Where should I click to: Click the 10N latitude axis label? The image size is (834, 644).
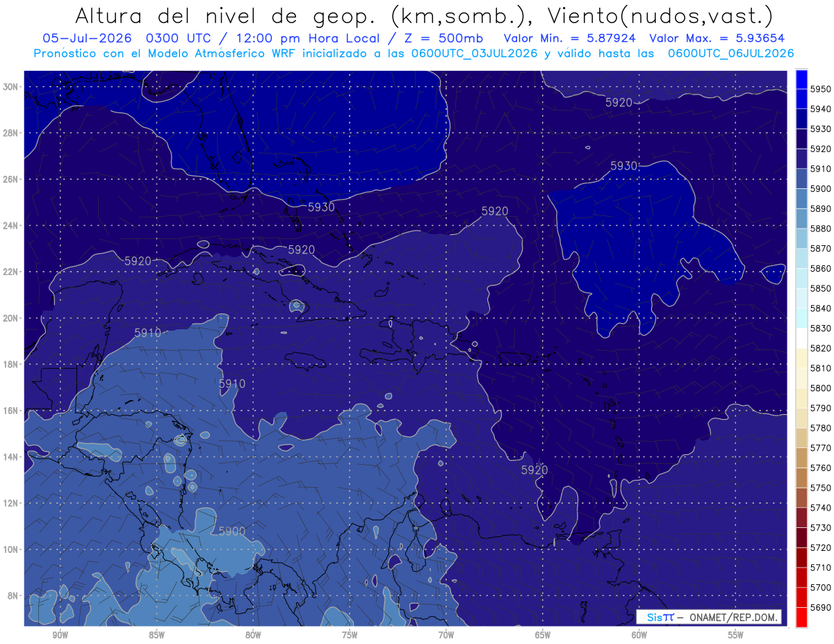[x=12, y=550]
